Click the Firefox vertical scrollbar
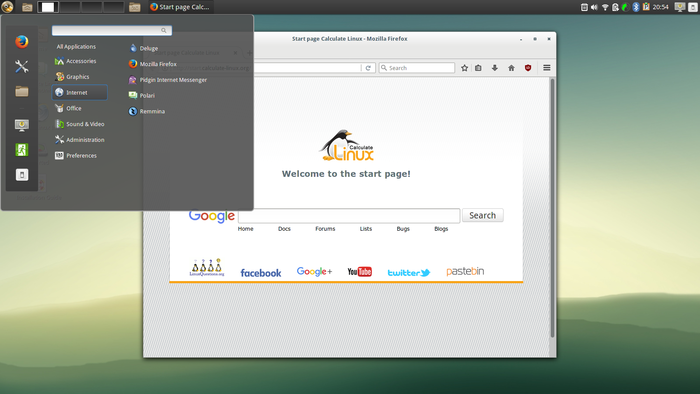Screen dimensions: 700x394 tap(552, 208)
